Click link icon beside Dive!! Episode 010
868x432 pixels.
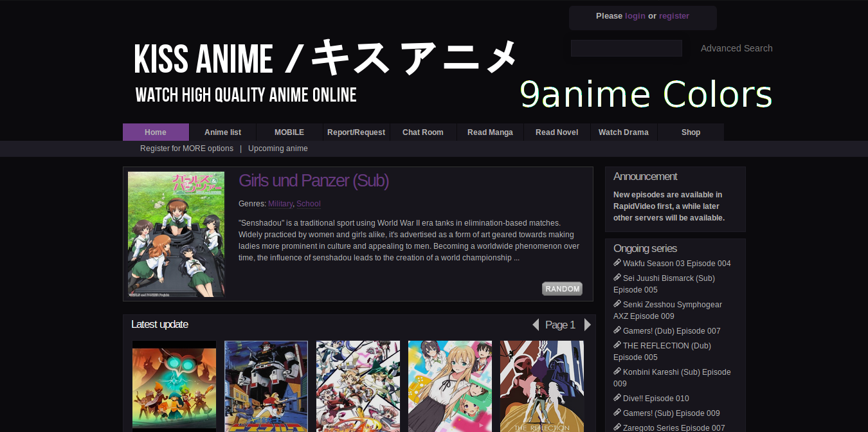pyautogui.click(x=617, y=398)
